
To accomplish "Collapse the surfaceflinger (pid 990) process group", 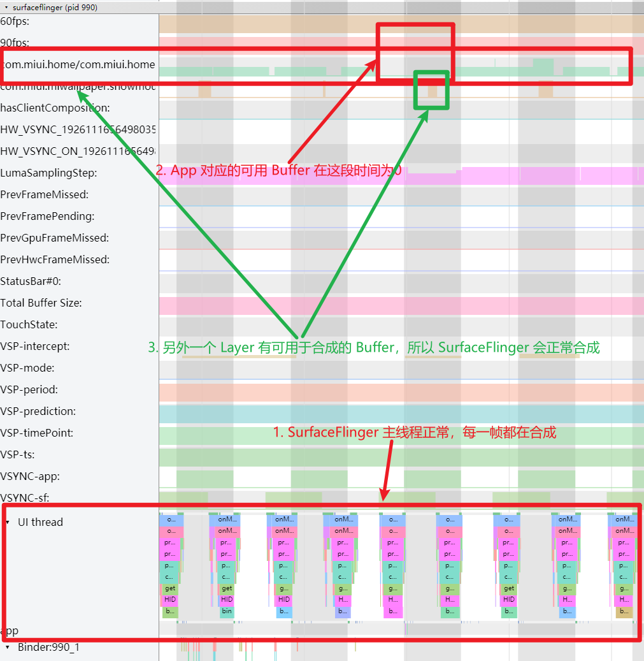I will tap(6, 7).
